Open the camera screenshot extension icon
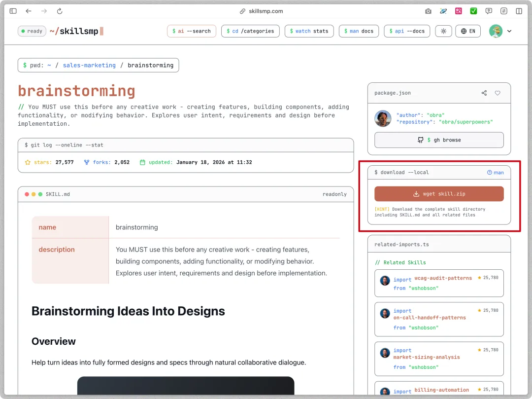The height and width of the screenshot is (399, 532). click(428, 11)
